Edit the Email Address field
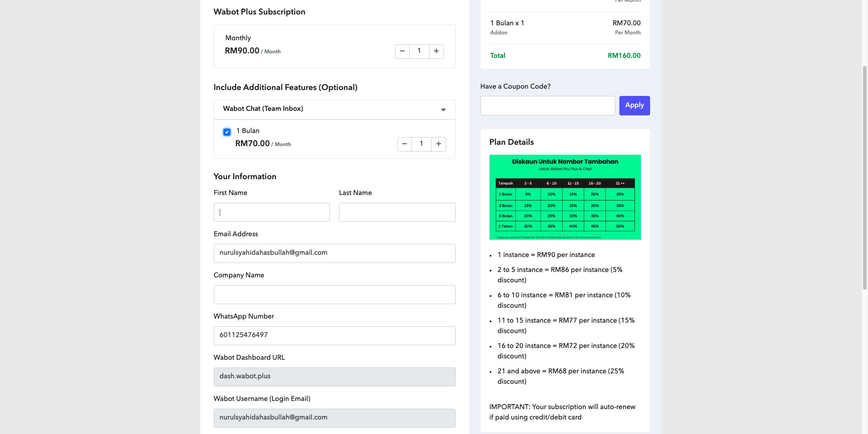Screen dimensions: 868x434 click(x=335, y=253)
